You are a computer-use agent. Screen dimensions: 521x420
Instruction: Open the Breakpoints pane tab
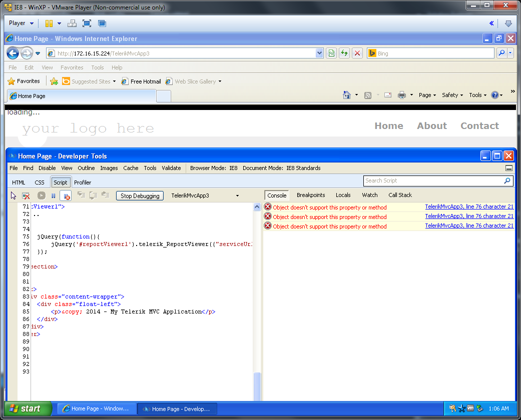pos(311,195)
